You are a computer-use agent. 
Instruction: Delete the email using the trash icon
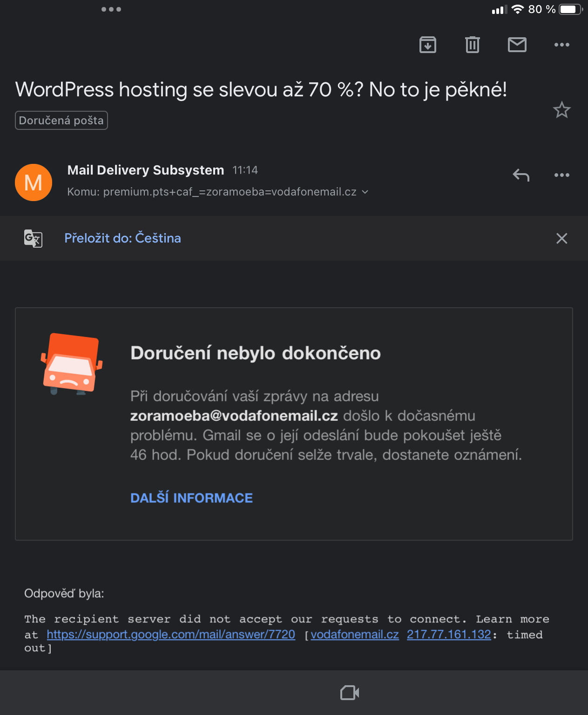coord(473,45)
